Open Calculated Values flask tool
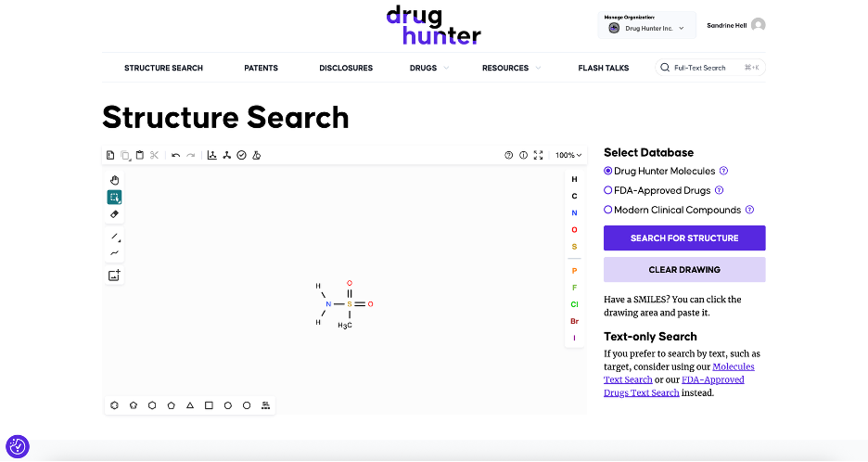 [256, 155]
